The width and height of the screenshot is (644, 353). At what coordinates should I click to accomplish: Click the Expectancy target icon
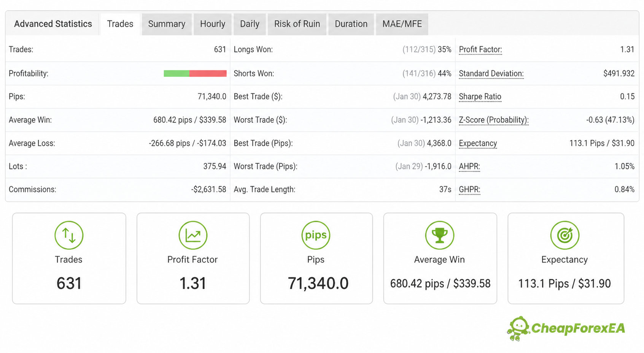[564, 235]
